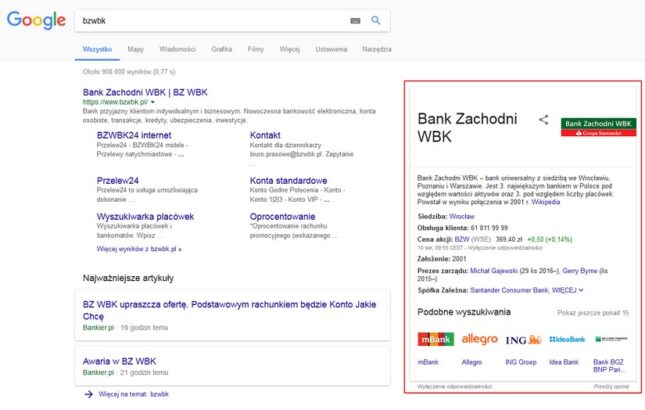Open the Idea Bank text link
Screen dimensions: 645x410
click(564, 362)
